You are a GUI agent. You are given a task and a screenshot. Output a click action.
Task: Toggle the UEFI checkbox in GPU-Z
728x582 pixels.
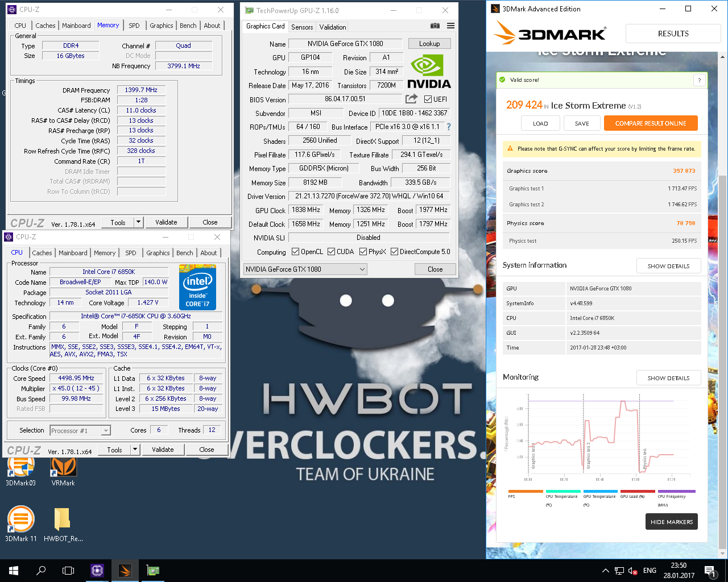tap(428, 99)
